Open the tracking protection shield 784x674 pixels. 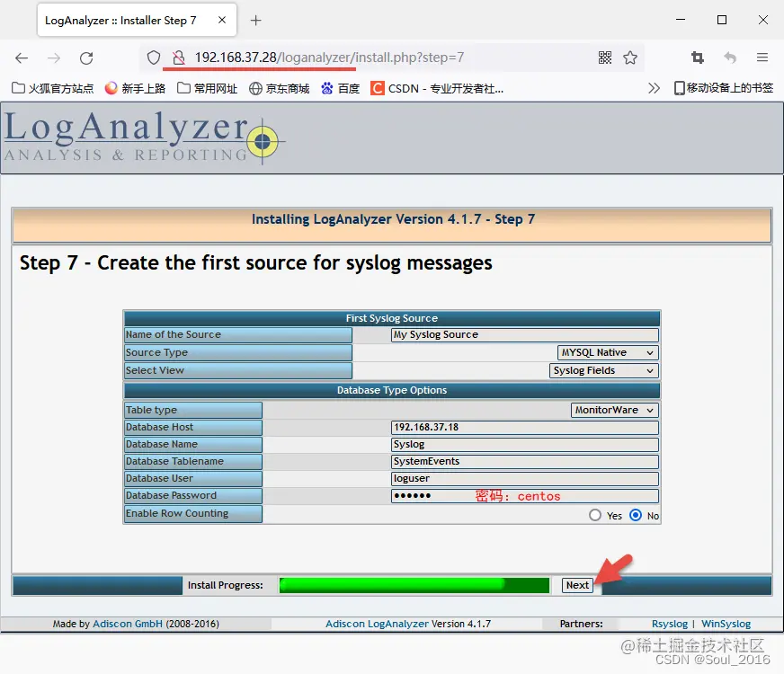[154, 58]
